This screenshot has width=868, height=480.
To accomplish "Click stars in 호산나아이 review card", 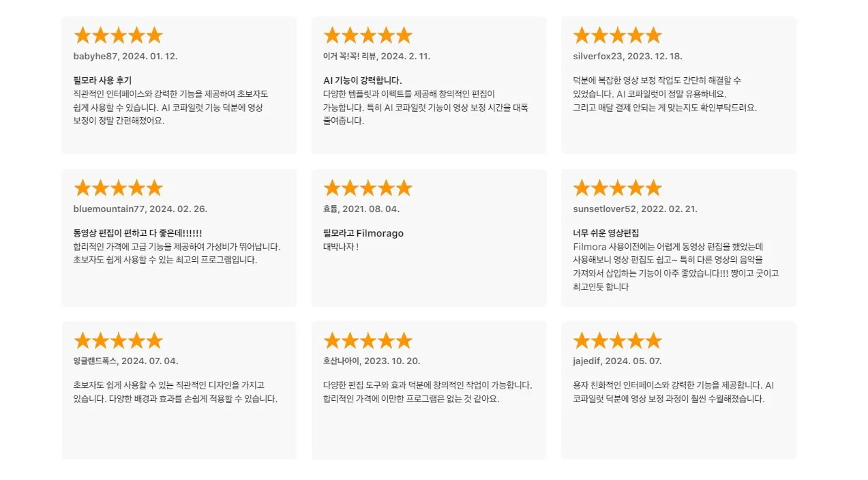I will pos(368,341).
